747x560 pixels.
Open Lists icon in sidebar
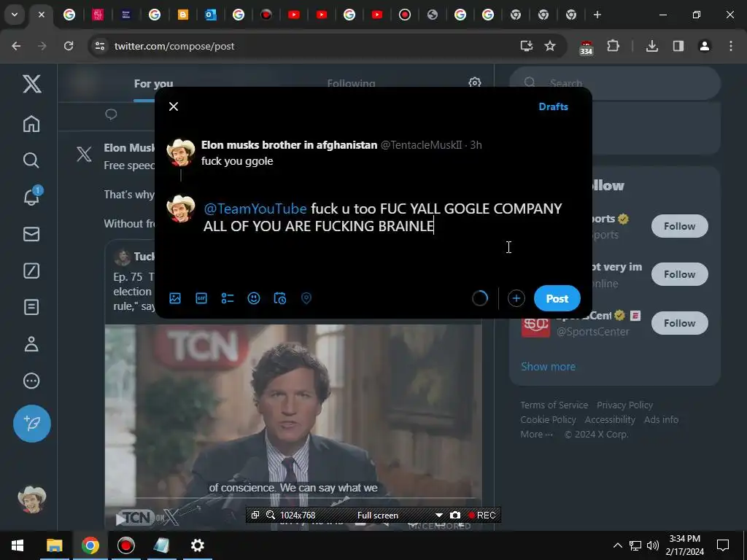tap(31, 307)
